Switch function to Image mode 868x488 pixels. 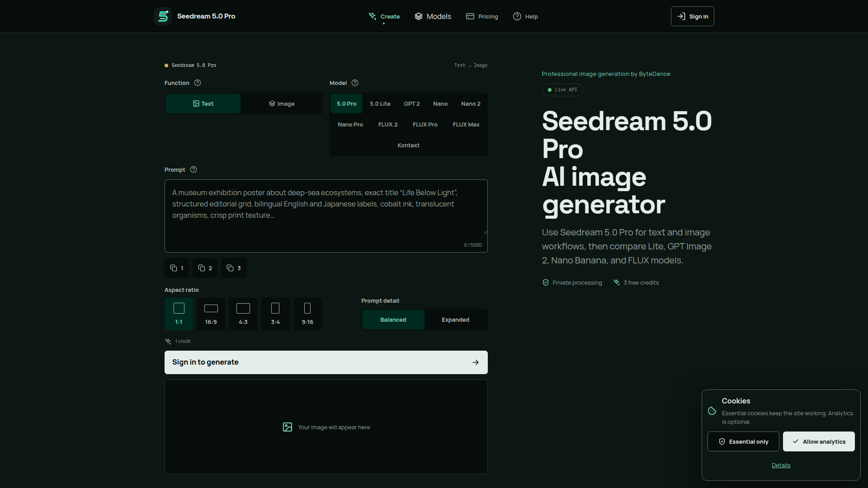coord(282,103)
